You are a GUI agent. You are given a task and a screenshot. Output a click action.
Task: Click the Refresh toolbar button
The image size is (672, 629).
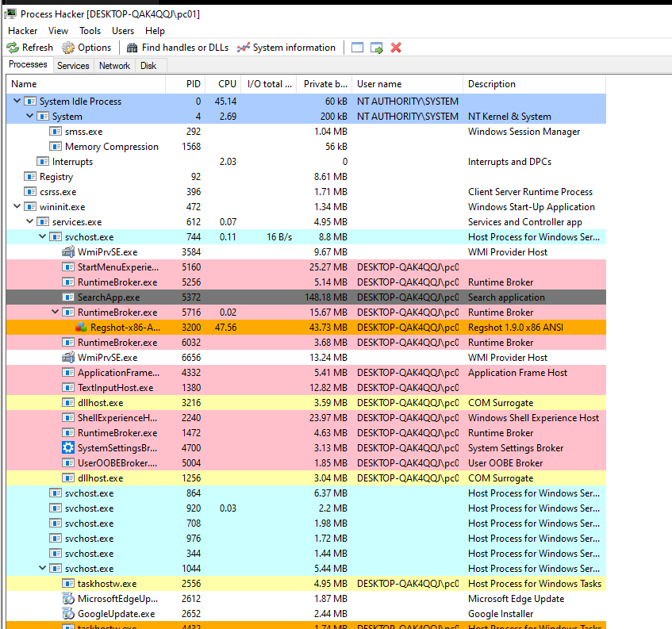coord(29,48)
